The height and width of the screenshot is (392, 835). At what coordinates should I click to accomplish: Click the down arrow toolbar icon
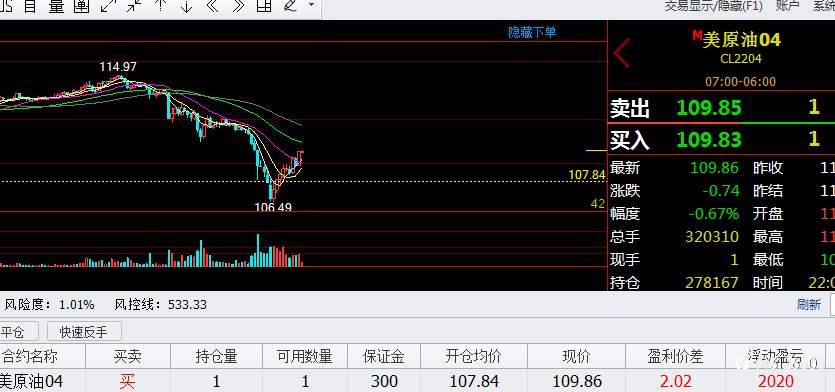[x=186, y=5]
